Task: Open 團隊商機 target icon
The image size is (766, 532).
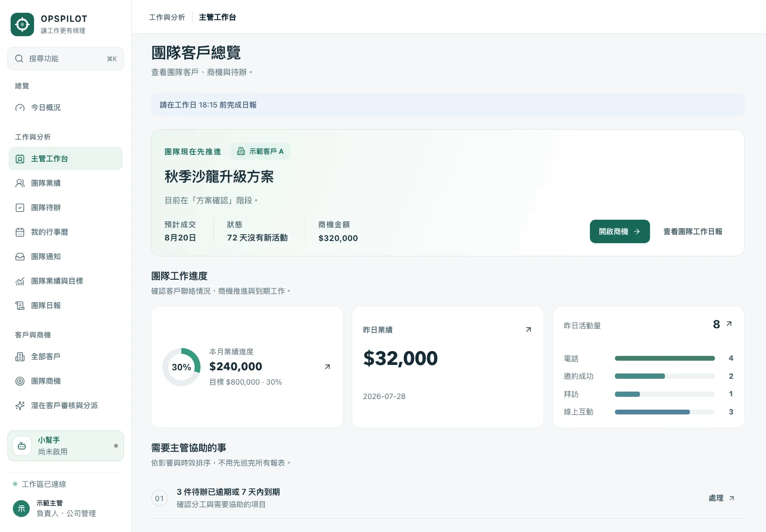Action: (20, 381)
